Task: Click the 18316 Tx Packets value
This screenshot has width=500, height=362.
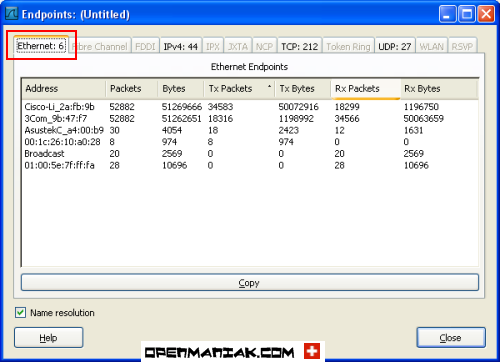Action: (220, 118)
